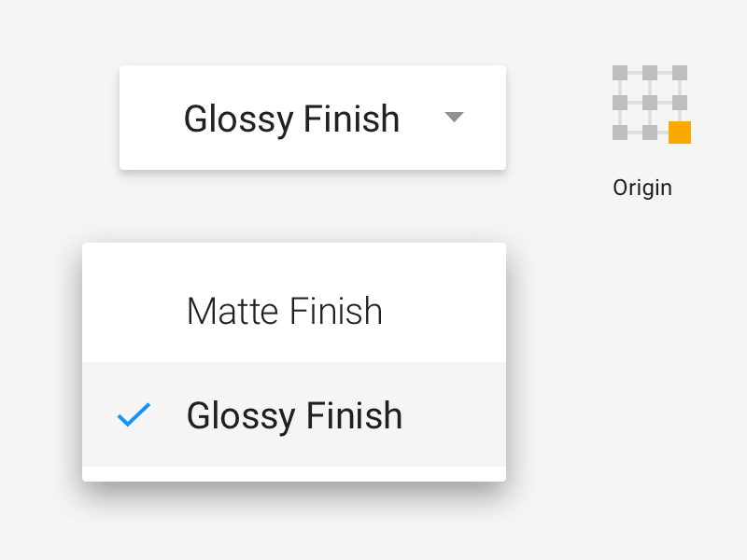Select the middle-left origin anchor point
The width and height of the screenshot is (747, 560).
coord(618,102)
